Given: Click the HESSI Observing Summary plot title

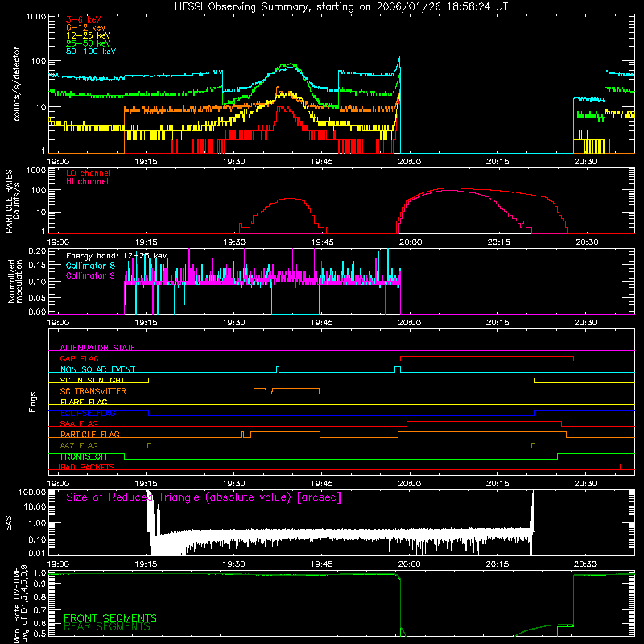Looking at the screenshot, I should click(x=341, y=6).
